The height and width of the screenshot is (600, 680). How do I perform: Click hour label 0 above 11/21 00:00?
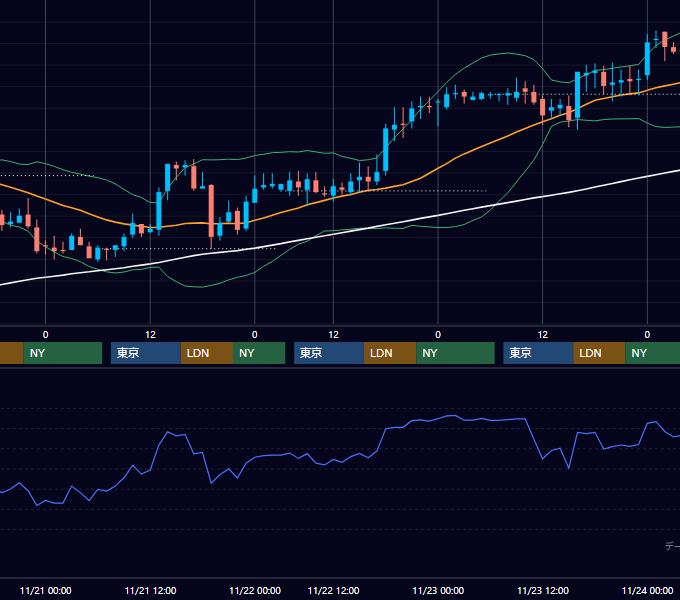pyautogui.click(x=46, y=335)
